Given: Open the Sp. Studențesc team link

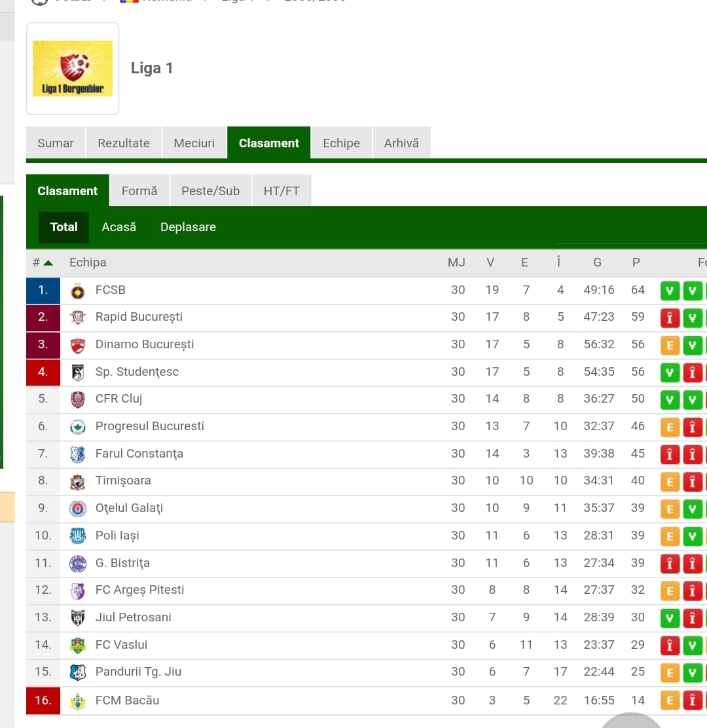Looking at the screenshot, I should (x=137, y=372).
